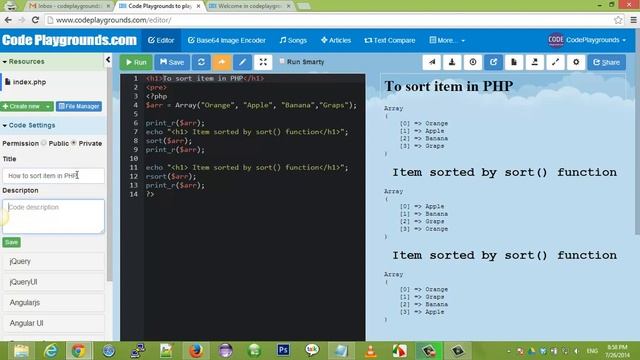Click the Code description textarea
Image resolution: width=640 pixels, height=360 pixels.
click(53, 216)
